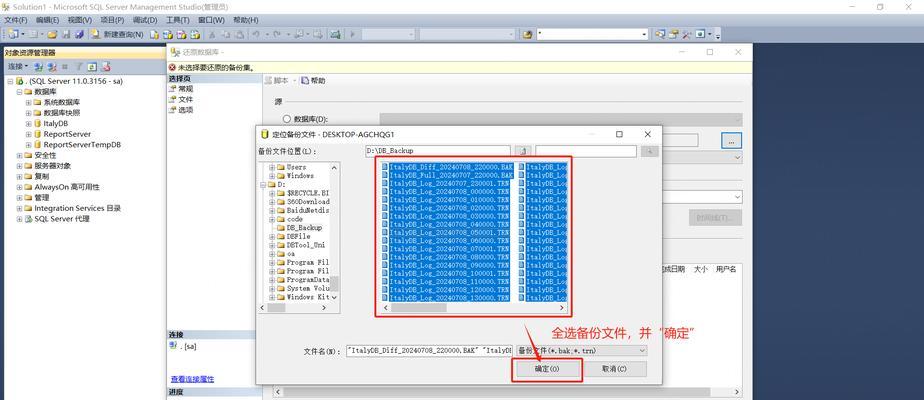Click the New Project toolbar icon
The width and height of the screenshot is (924, 400).
click(x=13, y=34)
